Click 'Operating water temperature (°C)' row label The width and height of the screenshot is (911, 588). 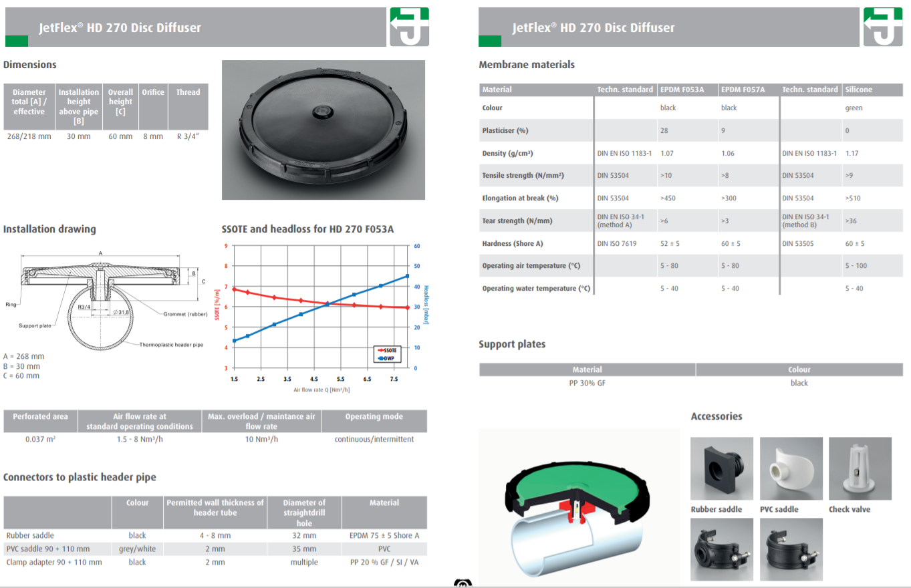click(536, 289)
